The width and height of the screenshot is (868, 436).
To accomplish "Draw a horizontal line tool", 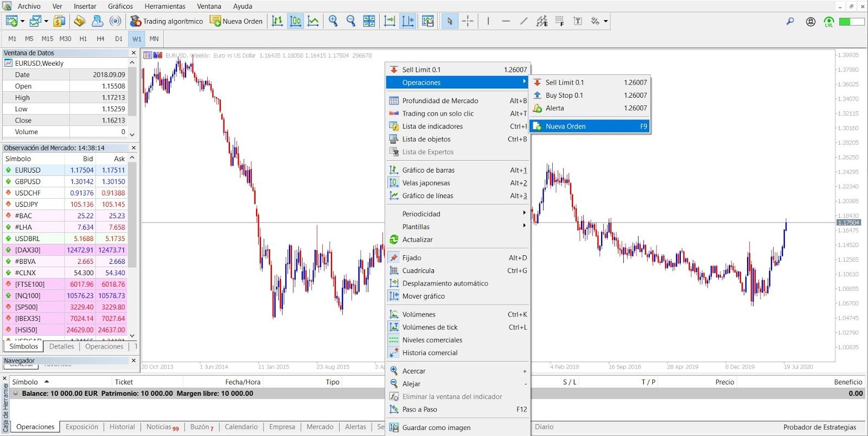I will click(506, 21).
